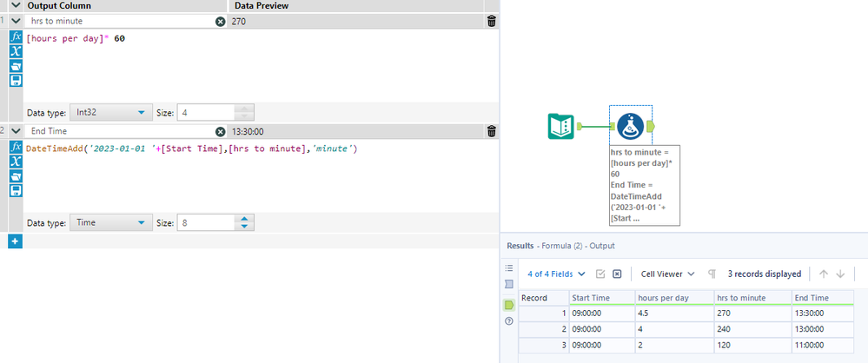Select record row number 3
Viewport: 868px width, 363px height.
coord(544,345)
